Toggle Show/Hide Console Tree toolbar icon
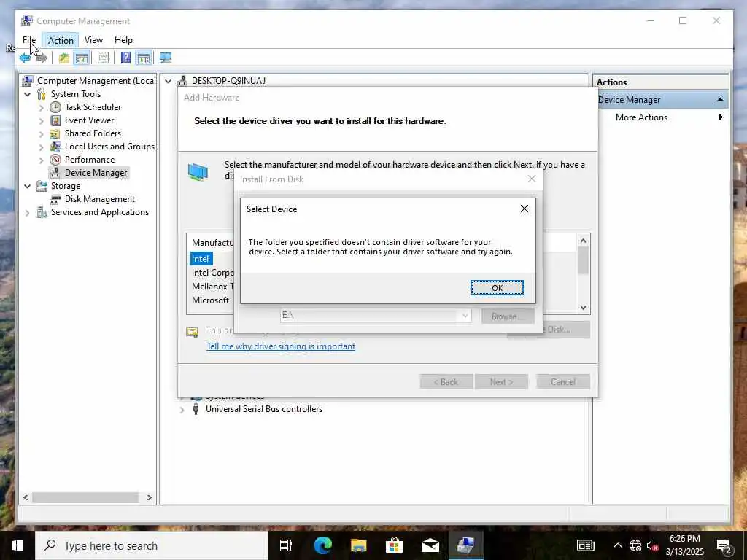747x560 pixels. [x=82, y=58]
